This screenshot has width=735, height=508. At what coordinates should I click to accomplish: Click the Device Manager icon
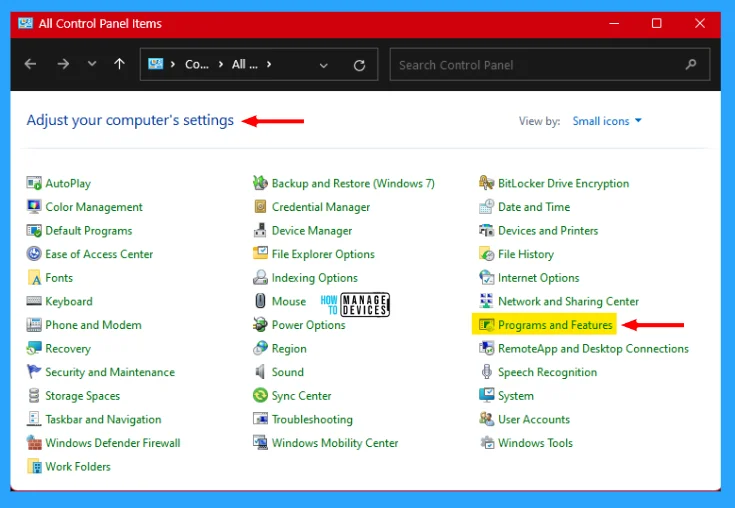tap(260, 230)
